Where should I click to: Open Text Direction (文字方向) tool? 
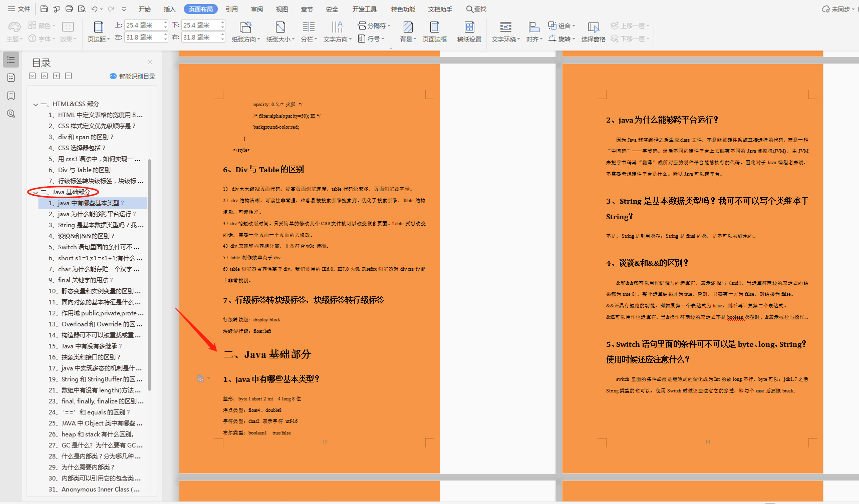[338, 32]
